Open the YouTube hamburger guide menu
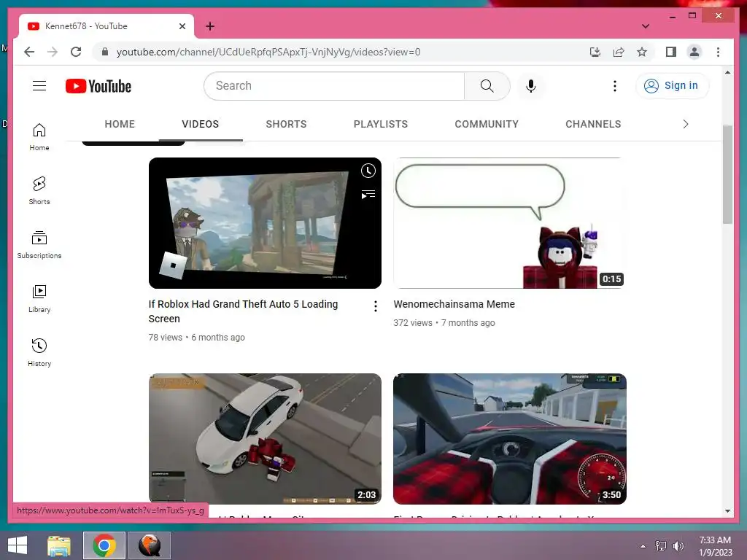Image resolution: width=747 pixels, height=560 pixels. (39, 86)
